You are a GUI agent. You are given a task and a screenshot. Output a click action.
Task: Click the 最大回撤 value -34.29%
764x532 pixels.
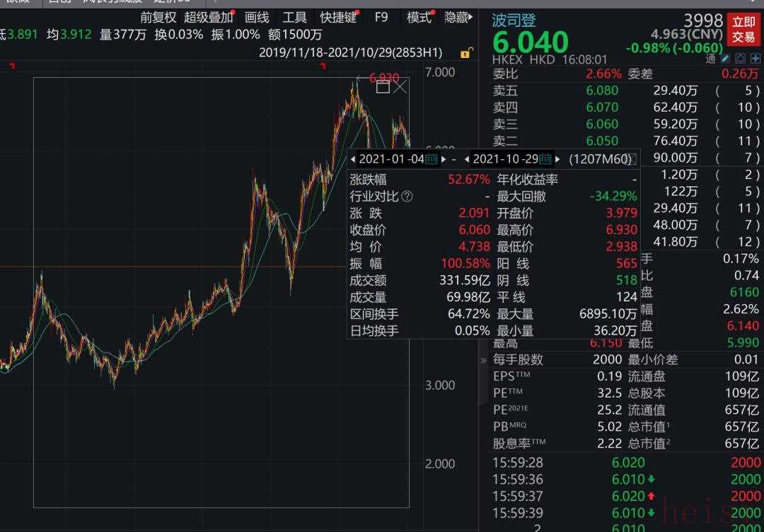click(x=613, y=197)
